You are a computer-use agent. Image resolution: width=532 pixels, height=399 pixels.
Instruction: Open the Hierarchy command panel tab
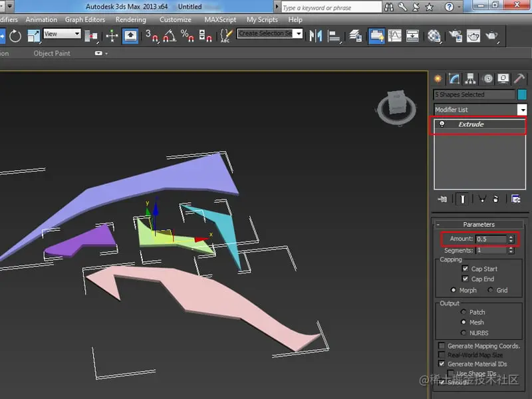471,78
